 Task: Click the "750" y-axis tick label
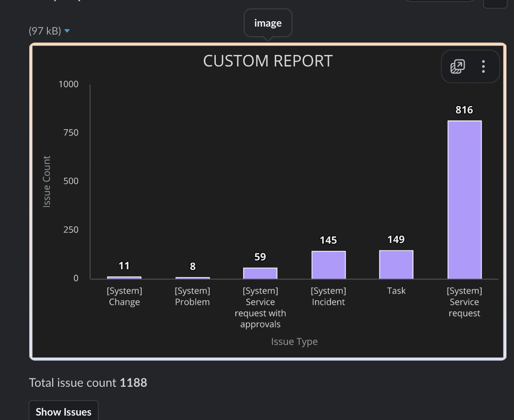(x=71, y=132)
